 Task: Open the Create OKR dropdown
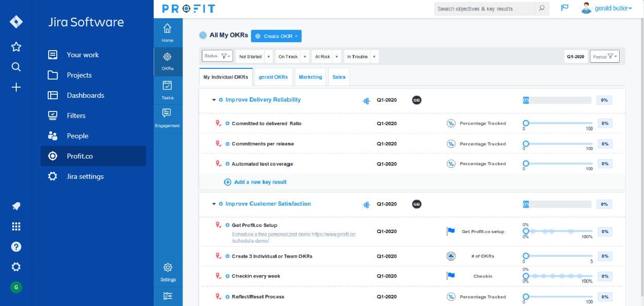pyautogui.click(x=276, y=36)
